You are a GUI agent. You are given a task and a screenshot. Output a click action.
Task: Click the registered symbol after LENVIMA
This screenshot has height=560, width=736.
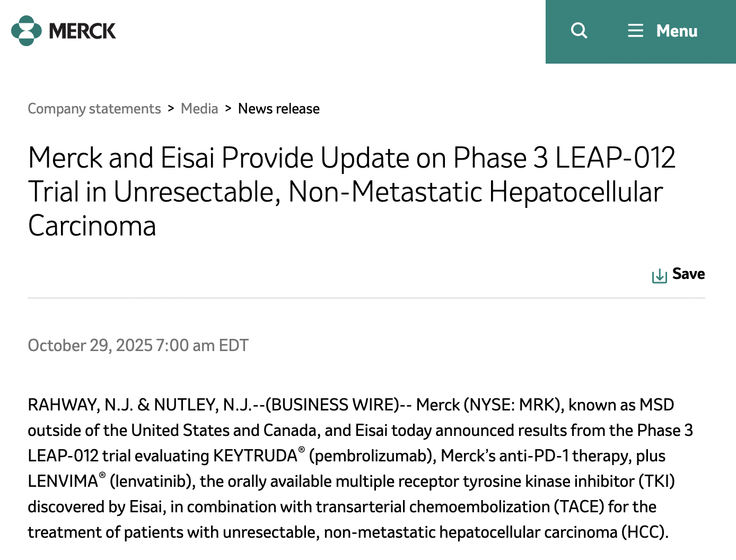pyautogui.click(x=102, y=475)
